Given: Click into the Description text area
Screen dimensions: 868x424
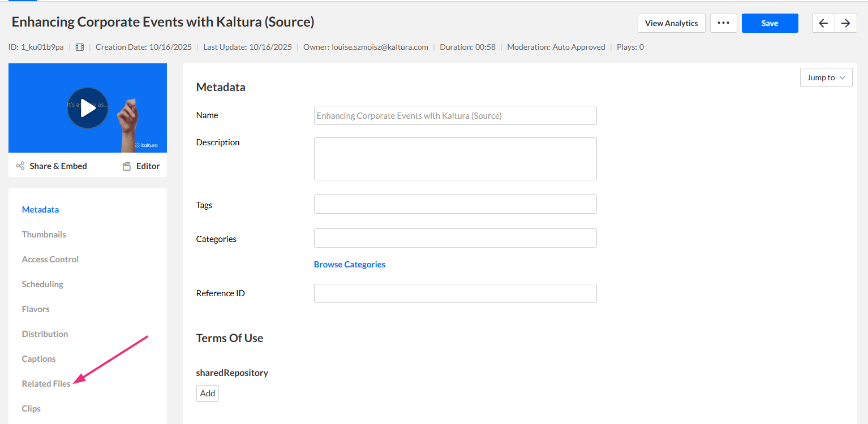Looking at the screenshot, I should point(456,159).
